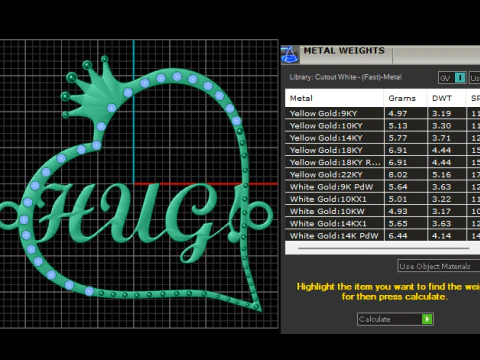
Task: Select the White Gold:9K PdW row
Action: click(382, 187)
